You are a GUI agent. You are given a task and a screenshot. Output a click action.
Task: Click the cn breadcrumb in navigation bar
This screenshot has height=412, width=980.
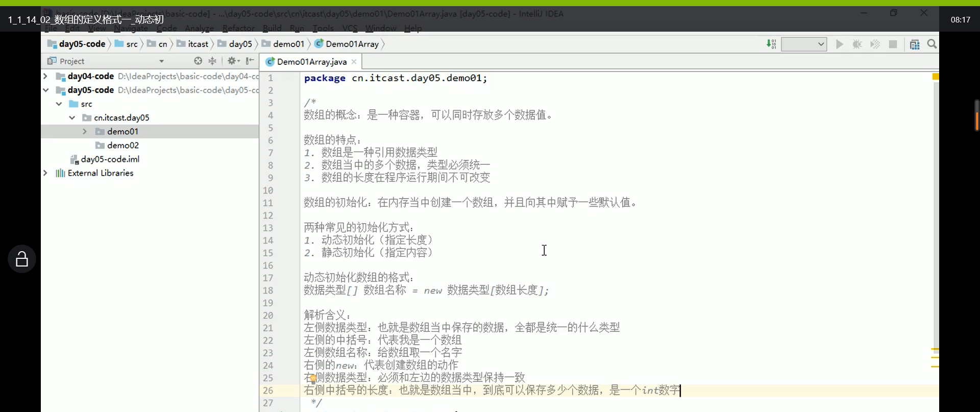pos(158,44)
